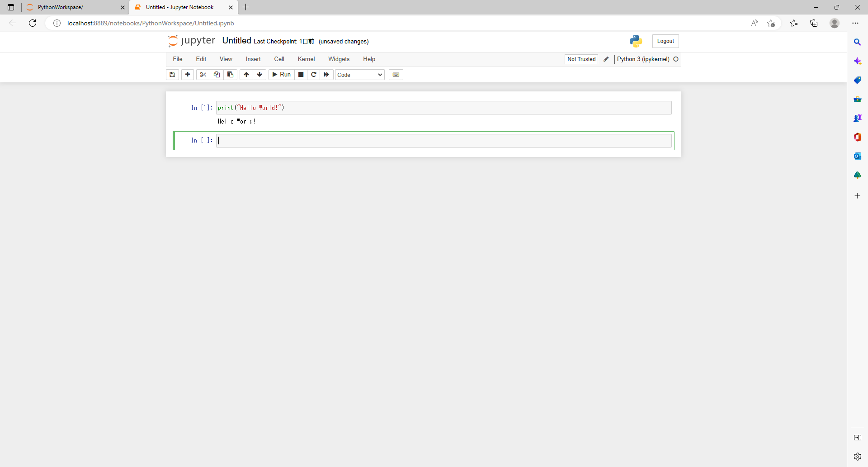Open the Favorites list
The width and height of the screenshot is (868, 467).
(x=794, y=23)
